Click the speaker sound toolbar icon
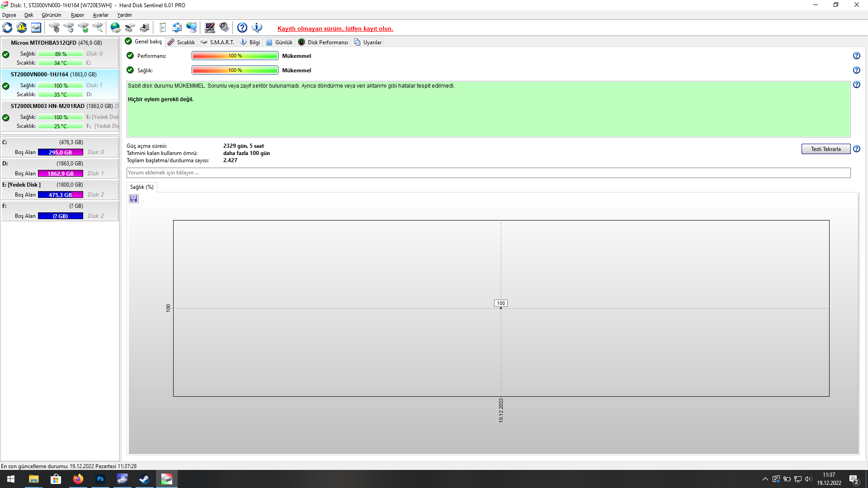The width and height of the screenshot is (868, 488). (224, 28)
